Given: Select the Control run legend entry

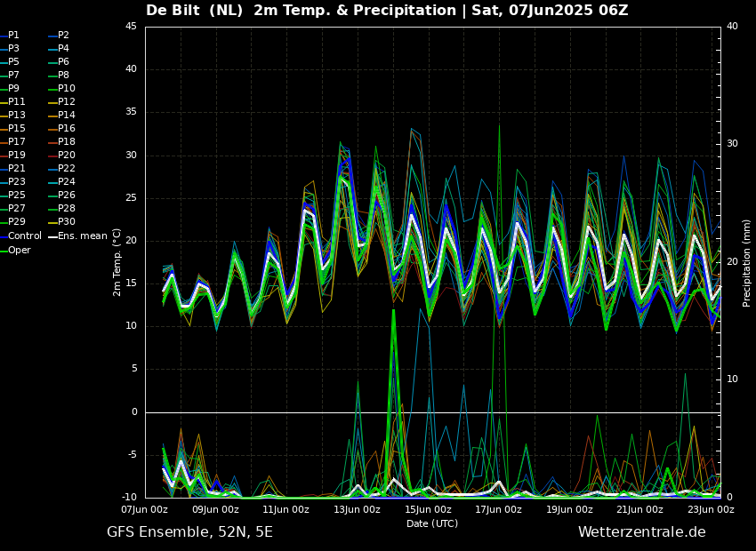Looking at the screenshot, I should pos(20,236).
